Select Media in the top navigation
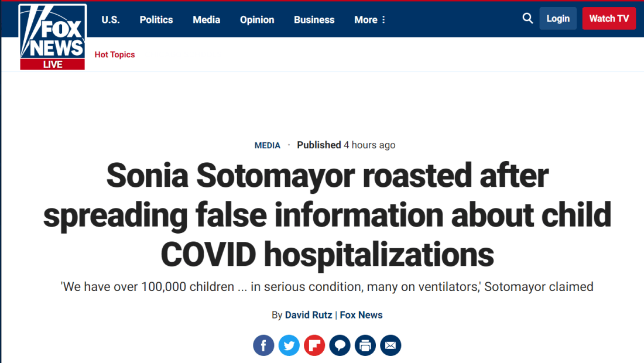 point(207,20)
